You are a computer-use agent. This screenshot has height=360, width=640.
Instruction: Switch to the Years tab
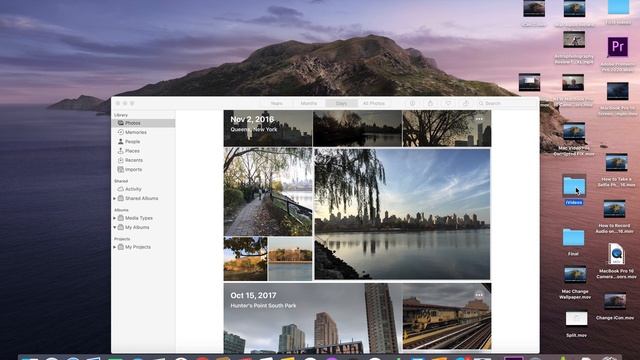tap(276, 103)
